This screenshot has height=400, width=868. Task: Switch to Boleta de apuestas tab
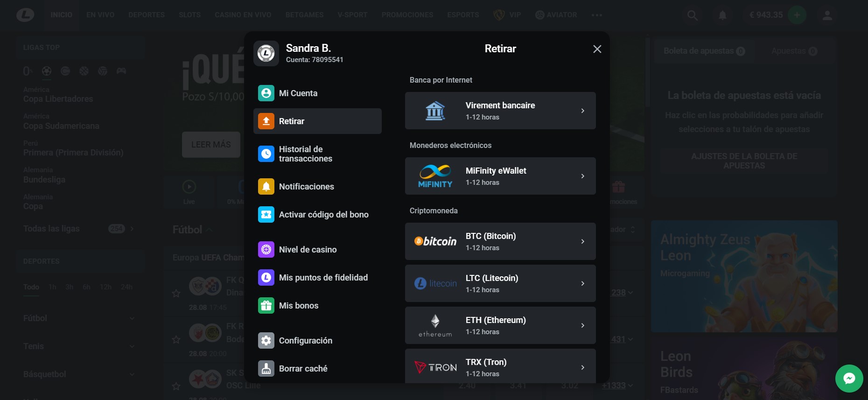(x=704, y=51)
